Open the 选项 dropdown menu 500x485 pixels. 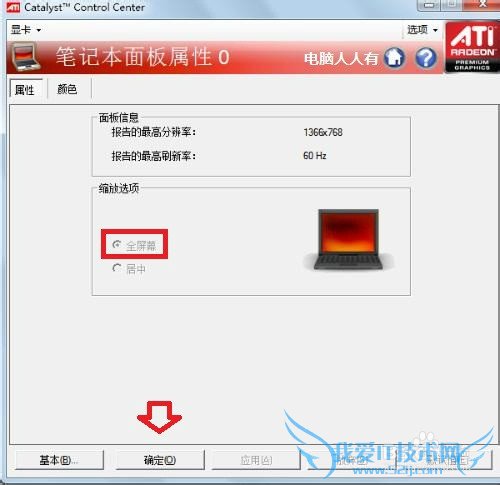[422, 30]
